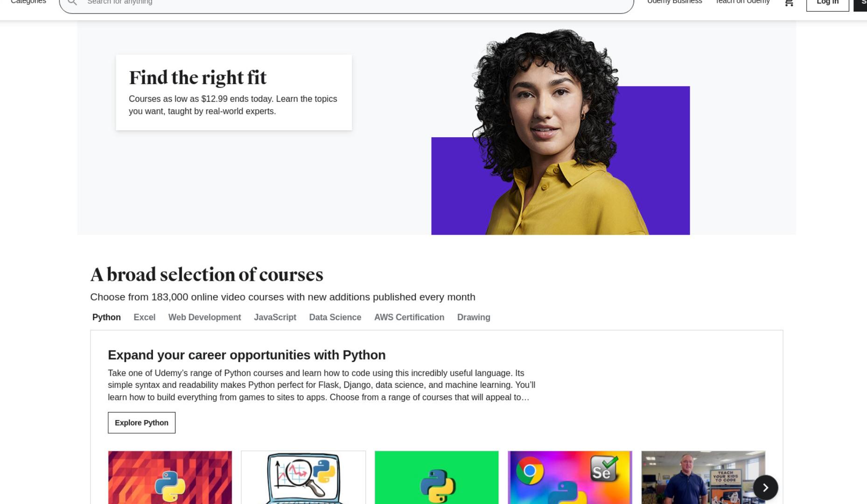The height and width of the screenshot is (504, 867).
Task: Select the Python tab
Action: point(106,317)
